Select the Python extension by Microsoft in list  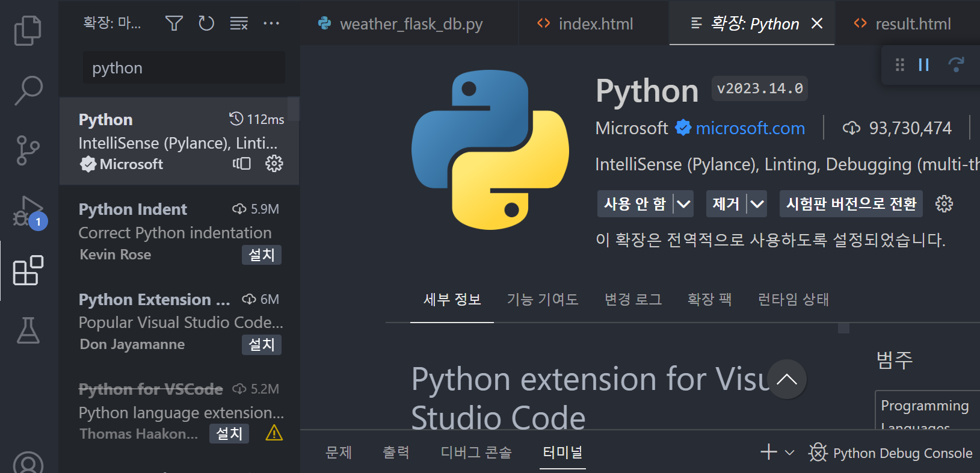179,141
